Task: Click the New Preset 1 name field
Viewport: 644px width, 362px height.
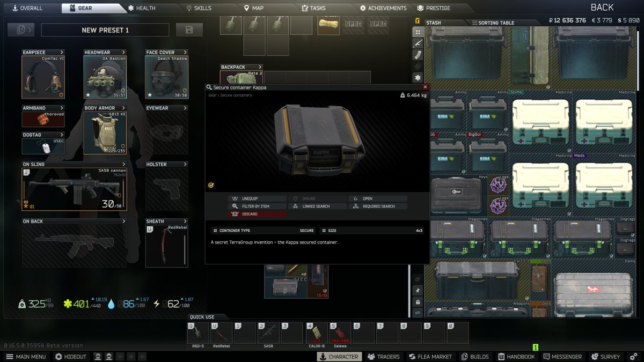Action: click(105, 30)
